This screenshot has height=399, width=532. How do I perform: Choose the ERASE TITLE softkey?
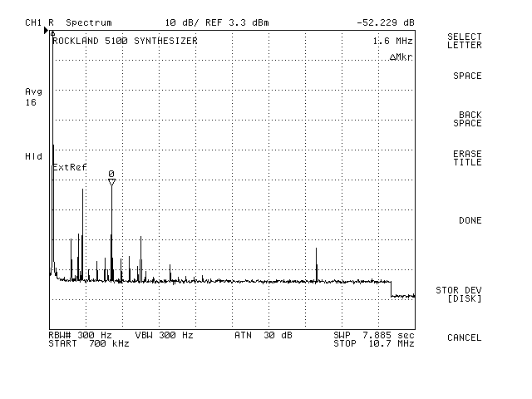(466, 158)
